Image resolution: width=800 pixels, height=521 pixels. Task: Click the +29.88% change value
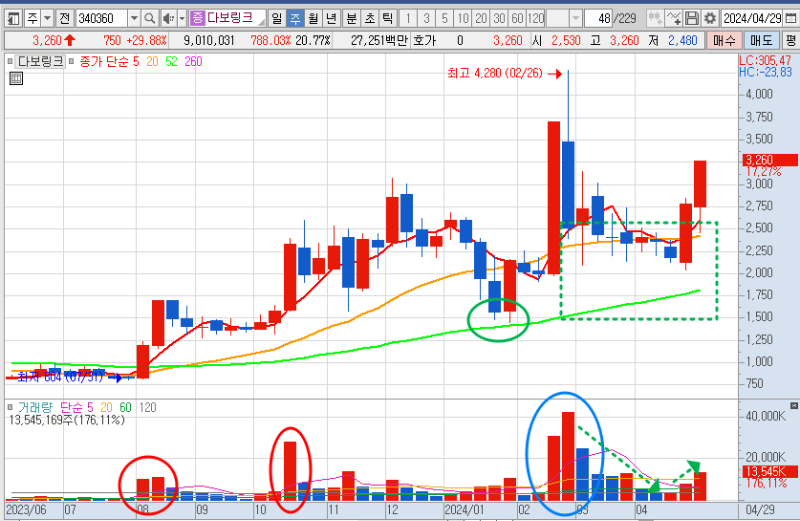click(x=147, y=40)
